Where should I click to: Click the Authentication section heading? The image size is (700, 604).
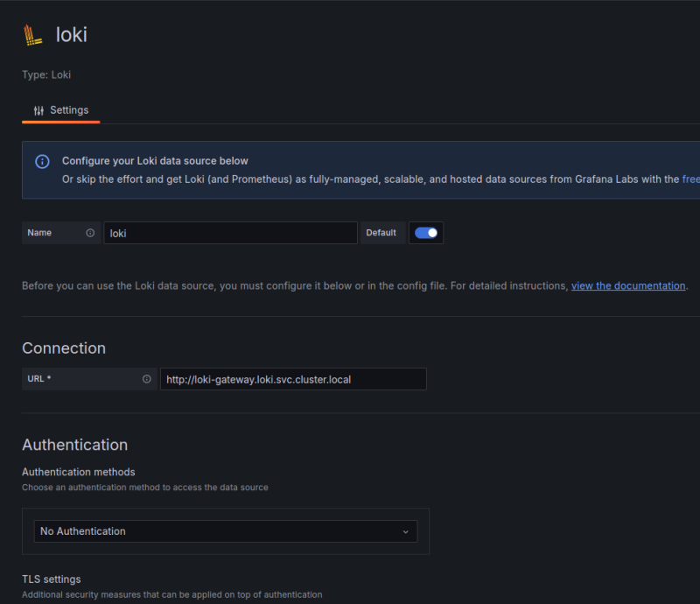tap(74, 445)
